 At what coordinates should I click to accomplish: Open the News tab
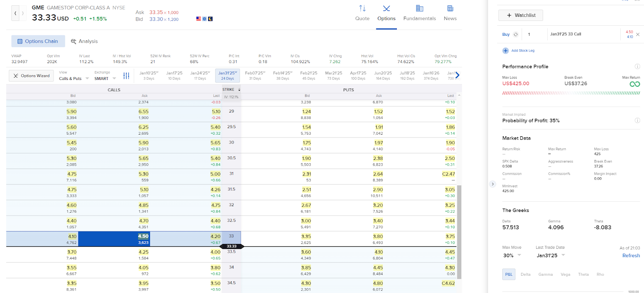pos(450,13)
